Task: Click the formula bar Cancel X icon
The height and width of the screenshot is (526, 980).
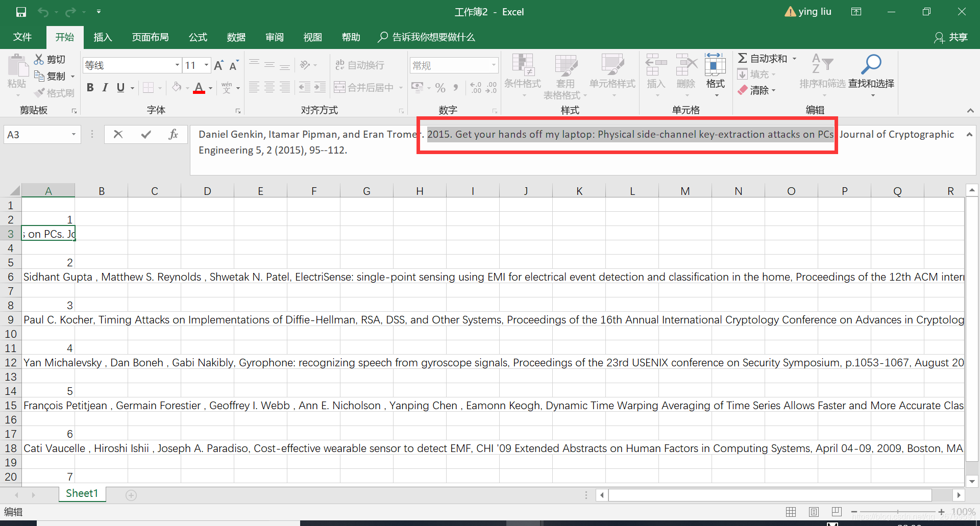Action: tap(118, 134)
